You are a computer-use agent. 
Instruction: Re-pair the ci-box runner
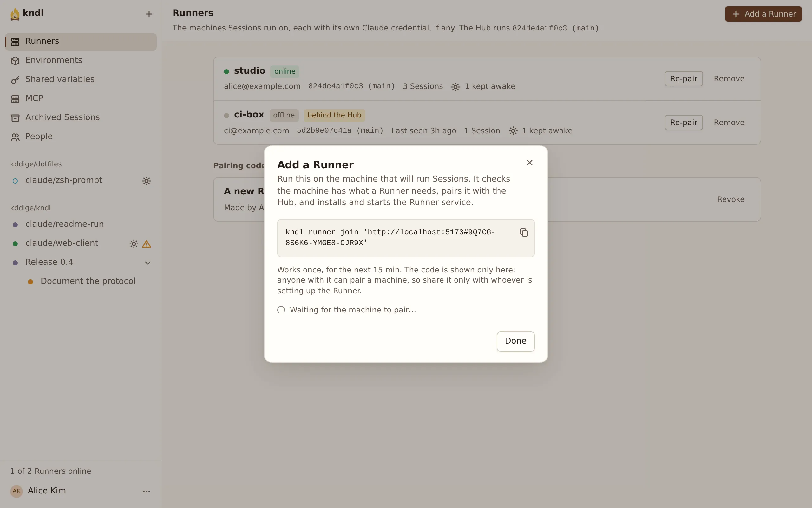pos(684,123)
